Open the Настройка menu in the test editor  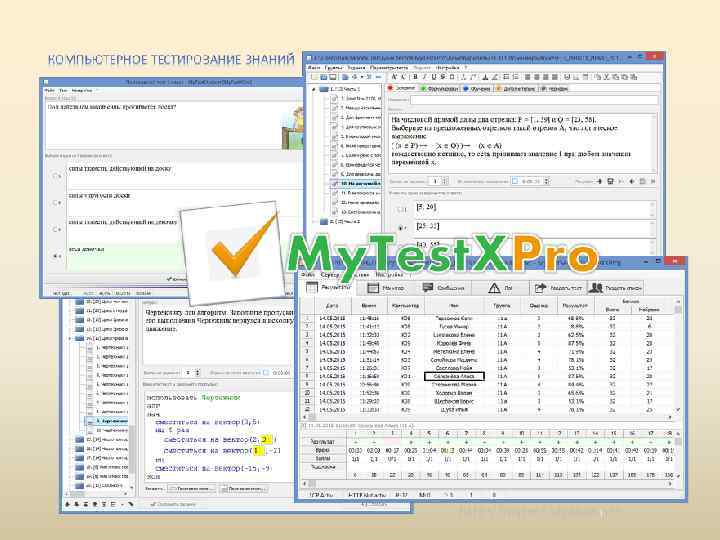click(447, 68)
